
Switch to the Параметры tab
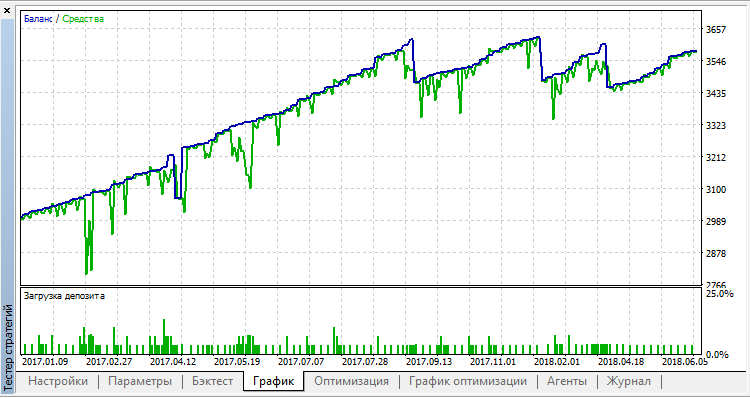click(x=140, y=382)
